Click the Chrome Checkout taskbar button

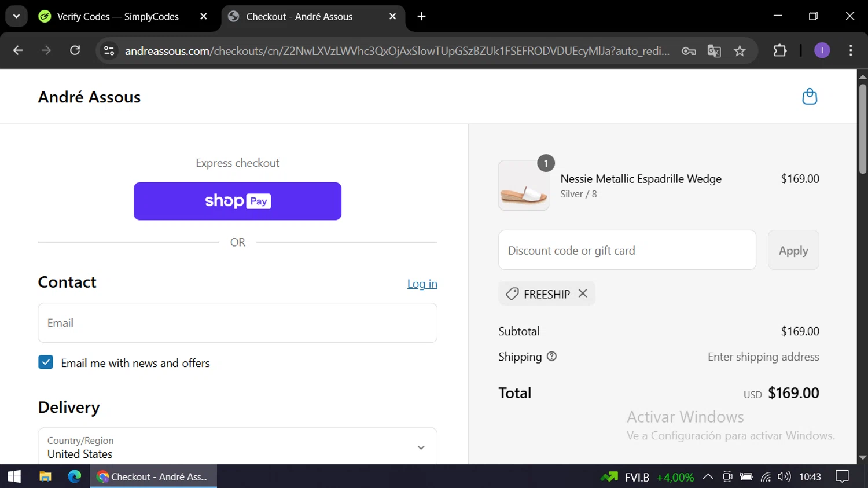[153, 476]
